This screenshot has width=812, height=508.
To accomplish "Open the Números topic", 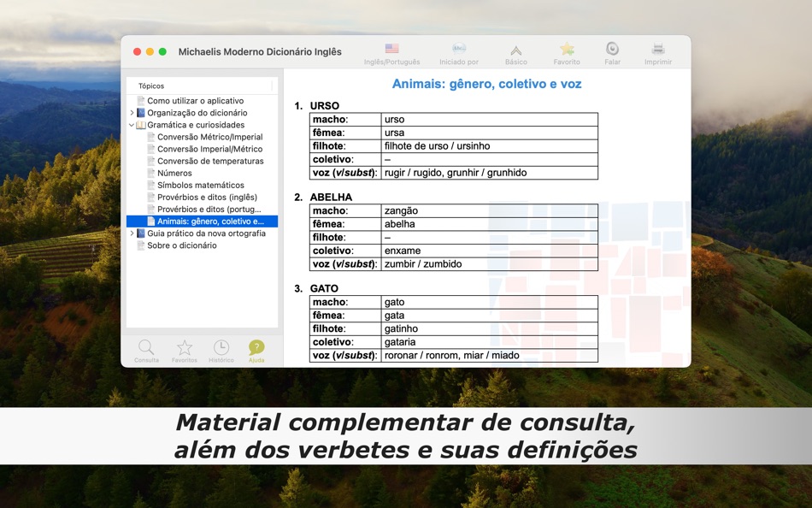I will coord(174,173).
